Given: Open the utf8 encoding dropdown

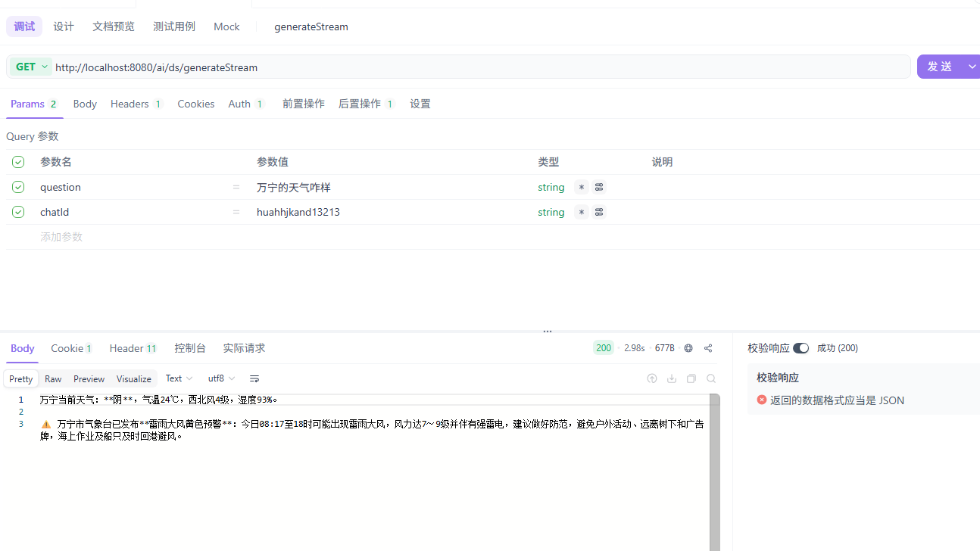Looking at the screenshot, I should pyautogui.click(x=221, y=378).
